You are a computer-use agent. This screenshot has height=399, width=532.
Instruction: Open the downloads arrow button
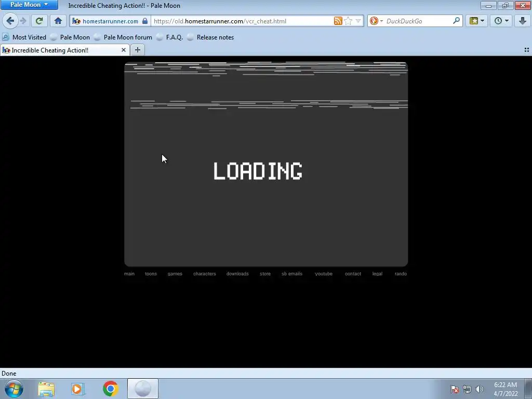click(523, 21)
